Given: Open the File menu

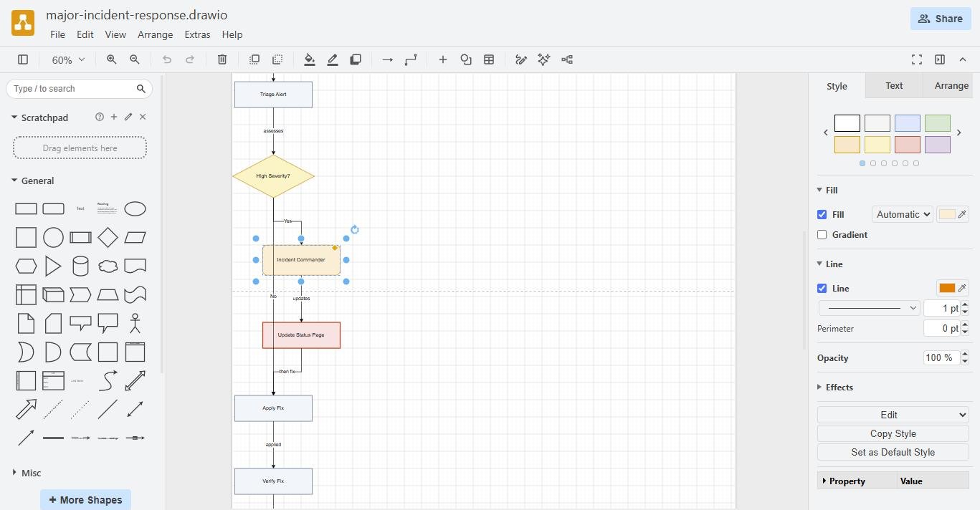Looking at the screenshot, I should (57, 34).
